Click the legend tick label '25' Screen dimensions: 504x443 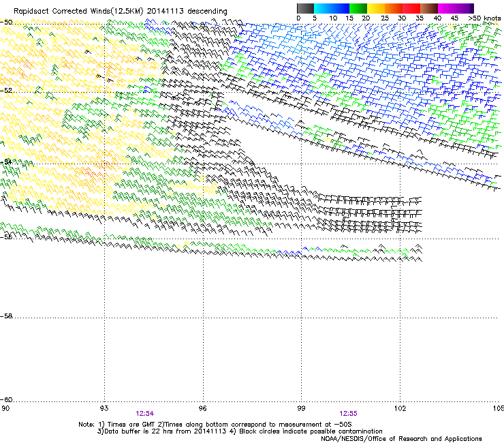(x=385, y=18)
